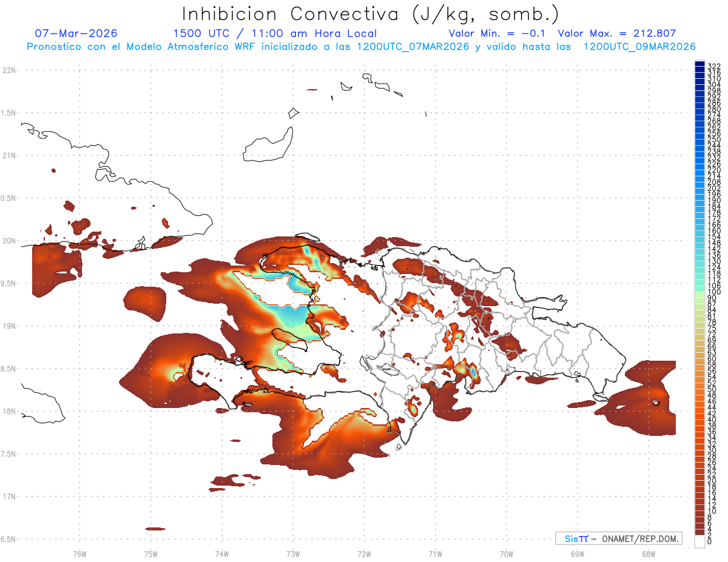This screenshot has height=562, width=728.
Task: Click the date label '07-Mar-2026'
Action: click(76, 33)
